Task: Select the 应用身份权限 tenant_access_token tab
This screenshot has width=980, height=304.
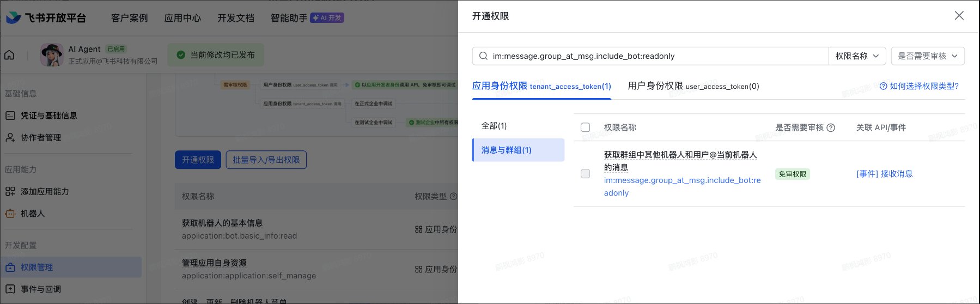Action: tap(541, 86)
